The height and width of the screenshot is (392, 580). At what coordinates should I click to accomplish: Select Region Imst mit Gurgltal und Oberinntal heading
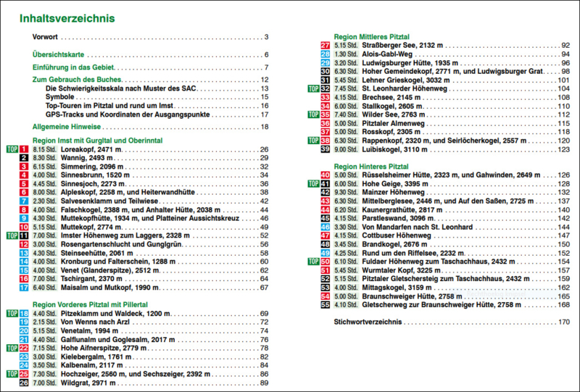click(97, 141)
